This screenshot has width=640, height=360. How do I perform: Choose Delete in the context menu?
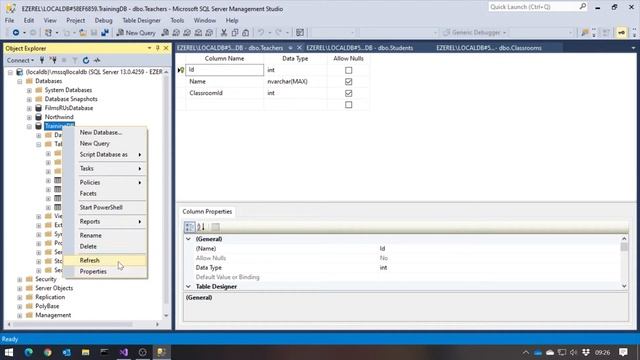pos(106,247)
